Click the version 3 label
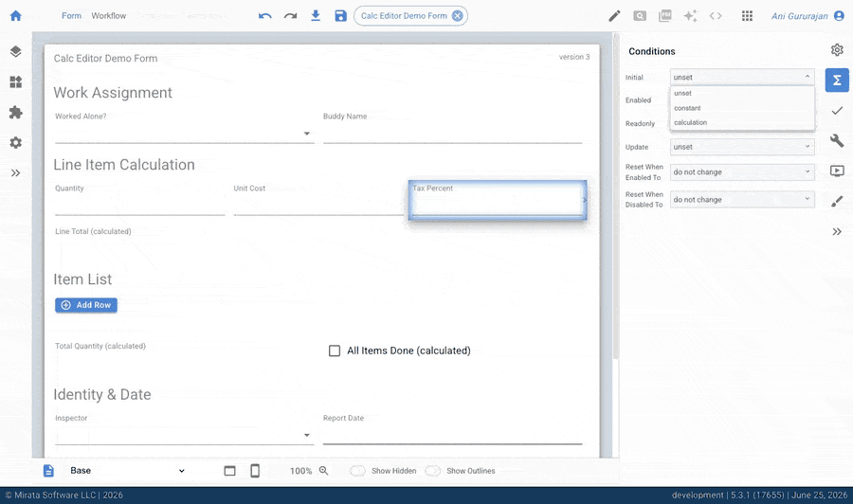The width and height of the screenshot is (853, 504). (x=574, y=57)
